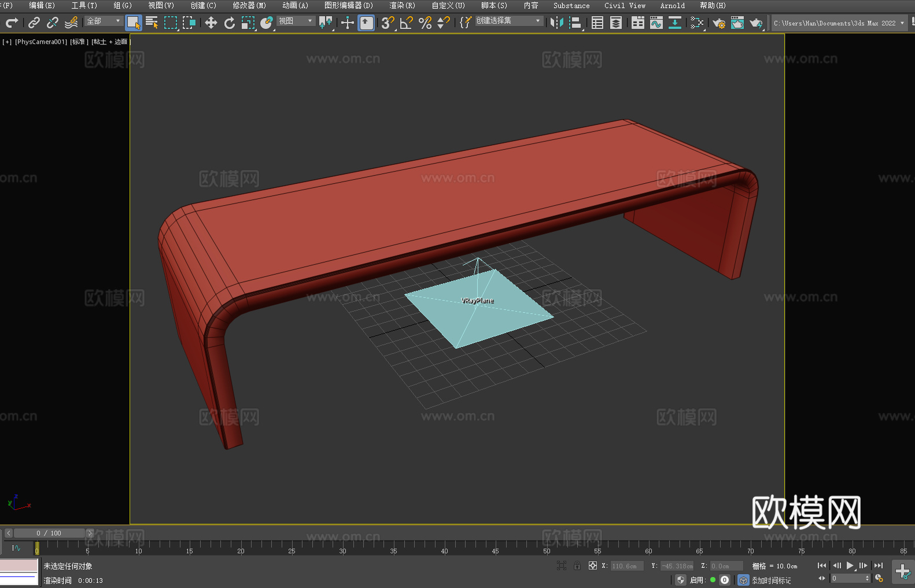
Task: Click the X coordinate field
Action: click(x=627, y=566)
